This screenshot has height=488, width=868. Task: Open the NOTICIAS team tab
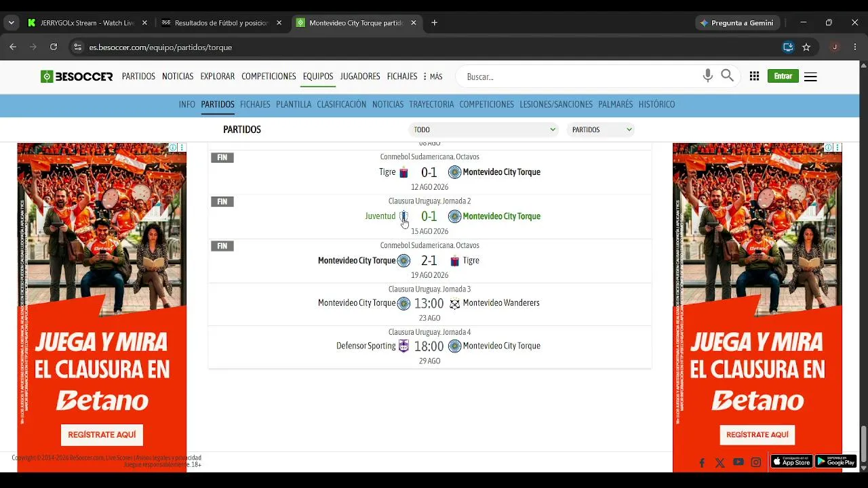coord(388,104)
